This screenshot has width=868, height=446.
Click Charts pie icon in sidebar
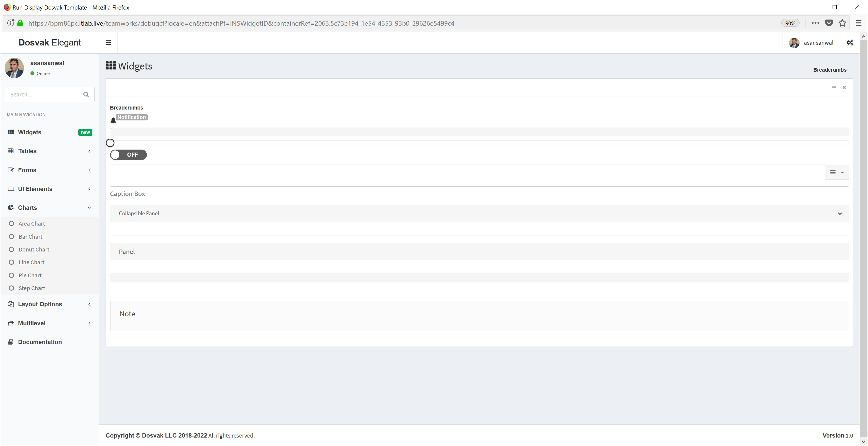(11, 208)
